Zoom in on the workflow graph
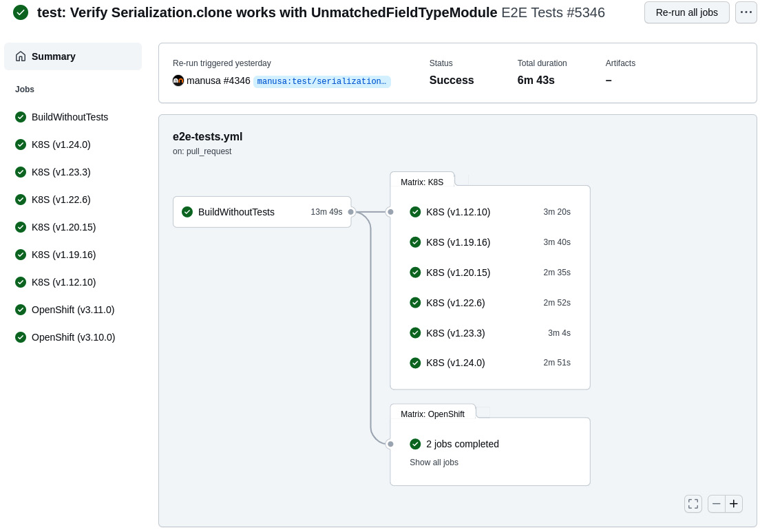The height and width of the screenshot is (532, 760). 734,504
